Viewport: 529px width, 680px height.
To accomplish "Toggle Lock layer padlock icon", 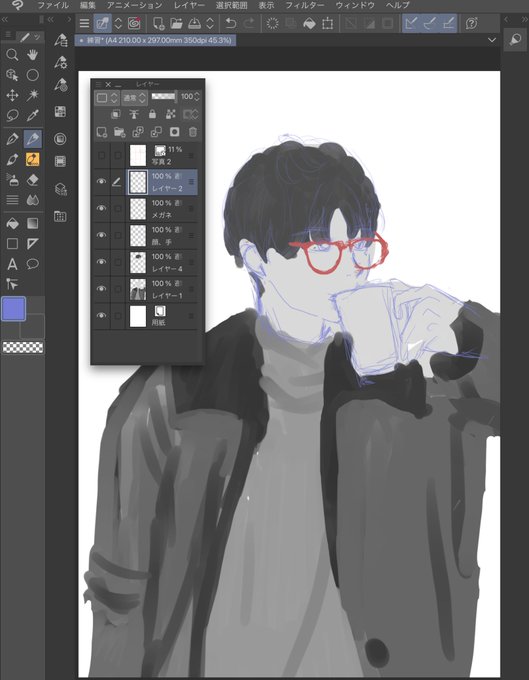I will 152,114.
